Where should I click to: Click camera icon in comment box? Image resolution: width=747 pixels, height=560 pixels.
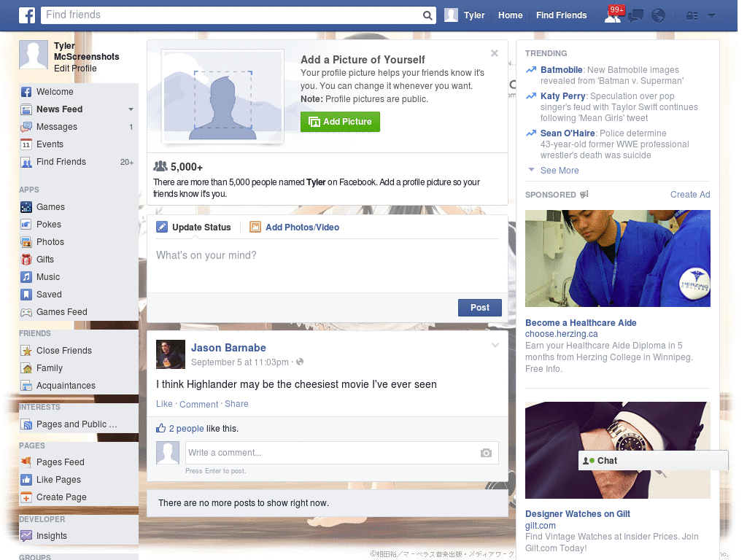pos(486,453)
